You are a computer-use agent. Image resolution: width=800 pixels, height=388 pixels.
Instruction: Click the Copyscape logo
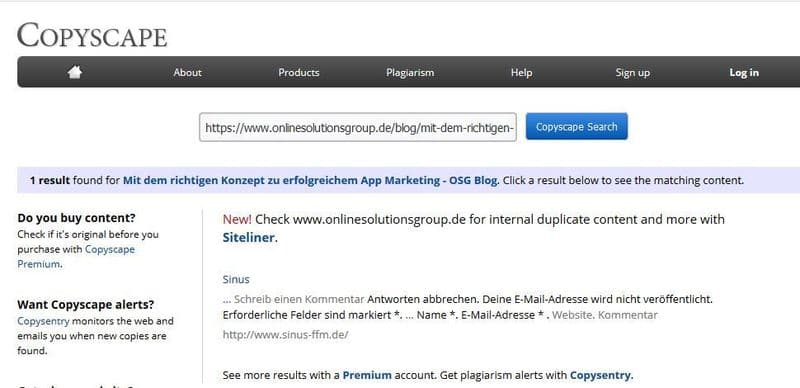pyautogui.click(x=92, y=35)
